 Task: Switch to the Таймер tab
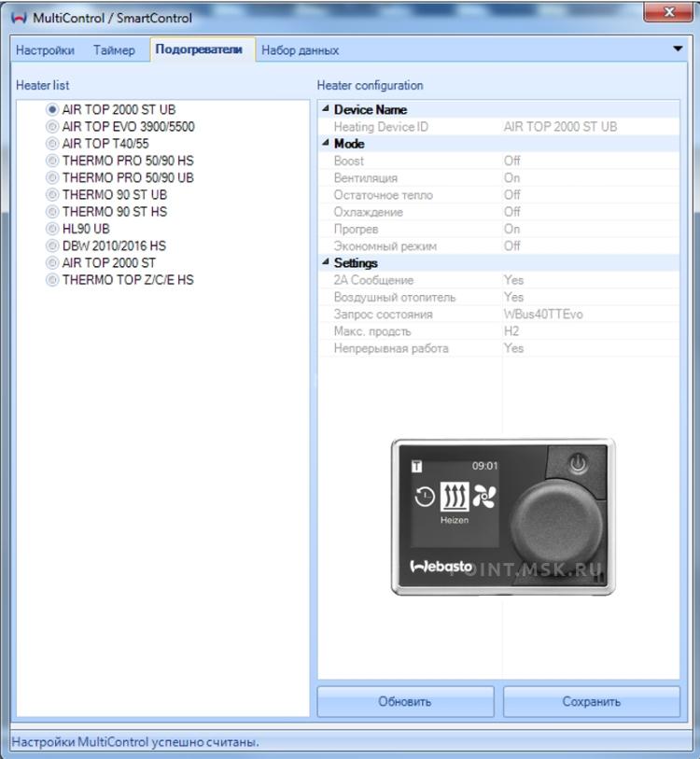coord(114,50)
